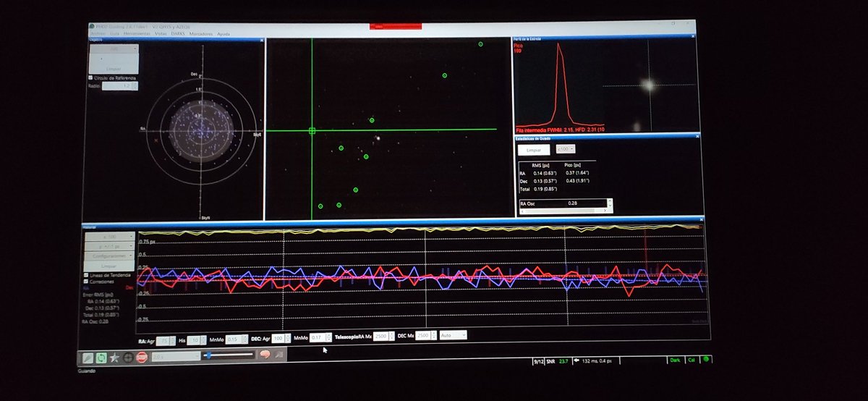The width and height of the screenshot is (868, 401).
Task: Click the RA His stepper showing 10
Action: click(195, 339)
